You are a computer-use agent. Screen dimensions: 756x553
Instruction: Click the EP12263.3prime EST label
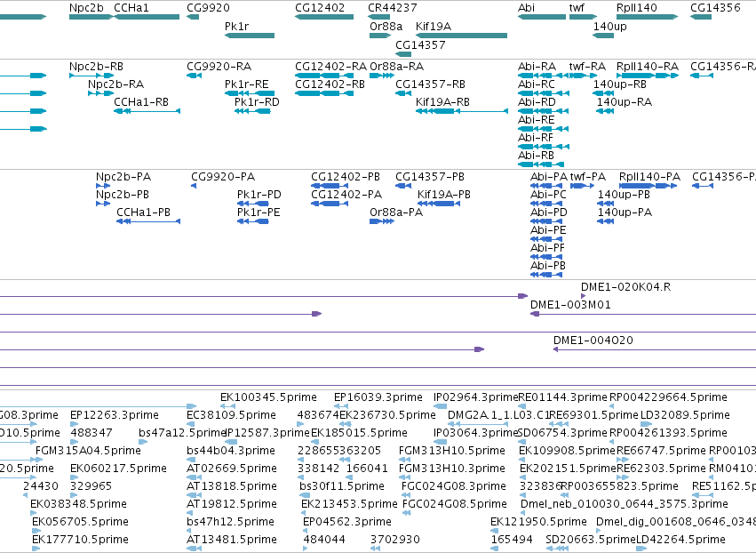(115, 415)
